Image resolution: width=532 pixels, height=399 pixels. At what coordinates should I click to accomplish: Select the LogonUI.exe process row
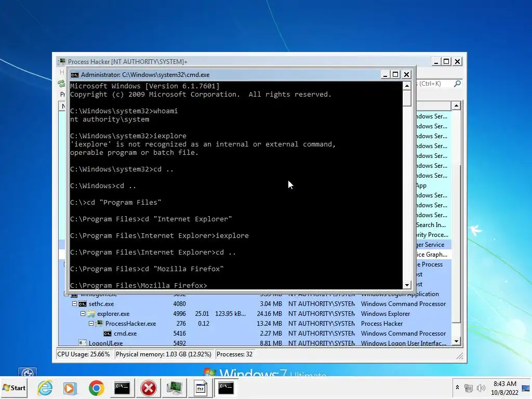(255, 343)
